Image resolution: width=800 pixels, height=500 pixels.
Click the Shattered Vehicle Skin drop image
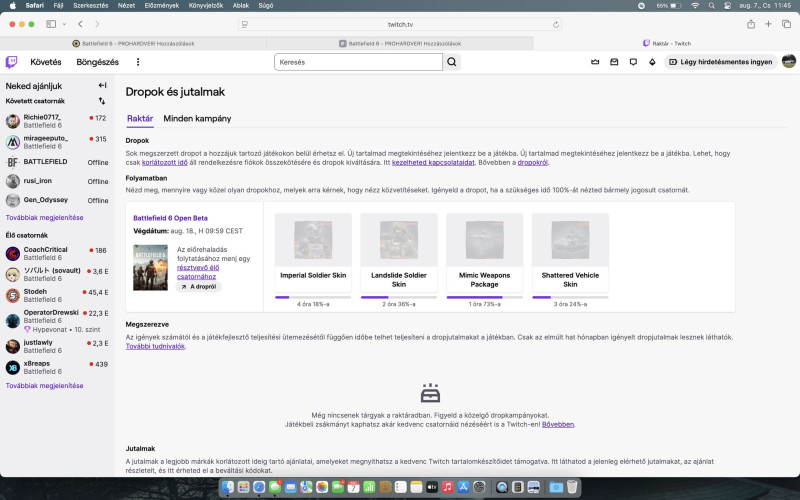(570, 240)
